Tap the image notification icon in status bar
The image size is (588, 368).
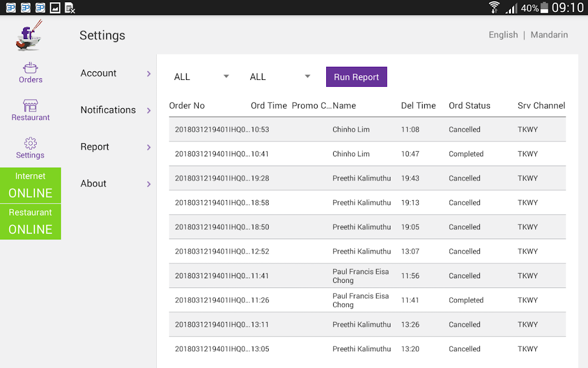pos(55,7)
